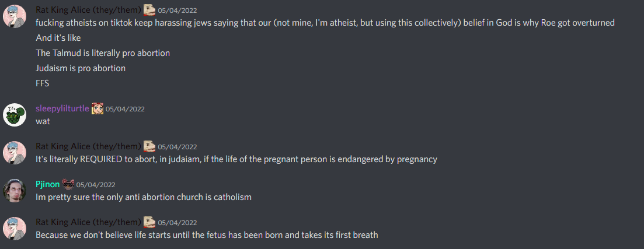This screenshot has width=644, height=249.
Task: Click the skull badge above the REQUIRED message
Action: 149,146
